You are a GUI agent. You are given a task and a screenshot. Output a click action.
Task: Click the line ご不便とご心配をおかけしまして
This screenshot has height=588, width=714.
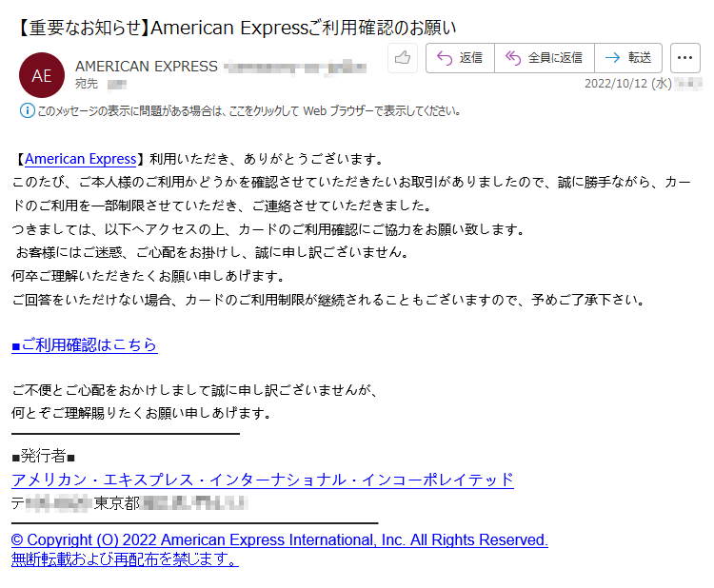tap(194, 390)
